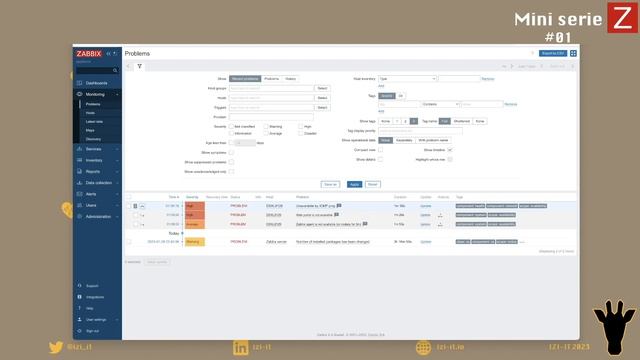Check the High severity box
Screen dimensions: 640x360
point(300,127)
